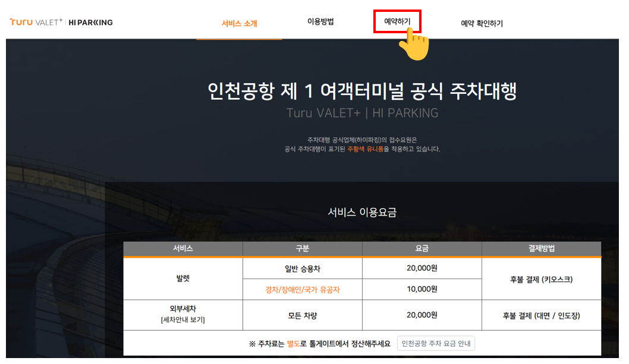
Task: Click the 후불 결제 (대면 / 인도장) cell
Action: point(542,315)
